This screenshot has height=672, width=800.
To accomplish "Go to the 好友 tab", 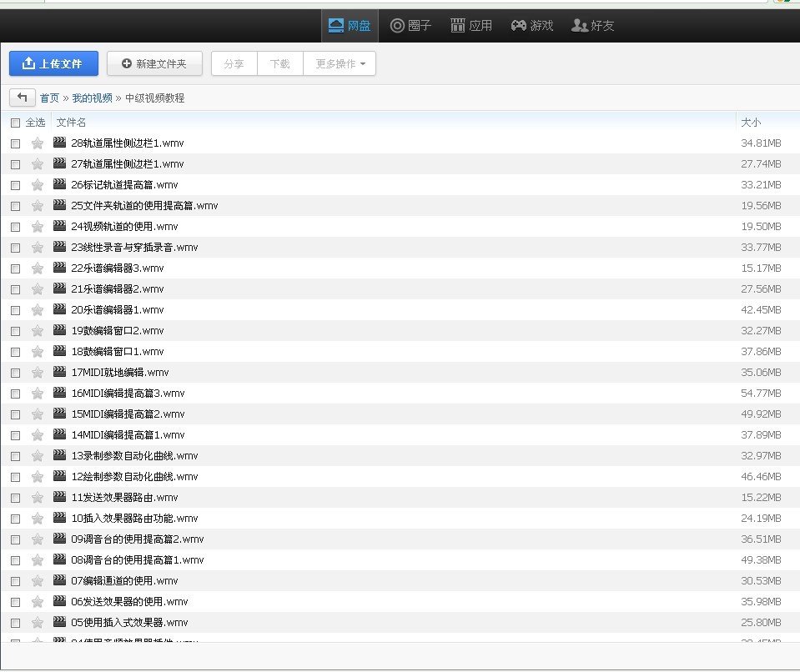I will click(593, 26).
